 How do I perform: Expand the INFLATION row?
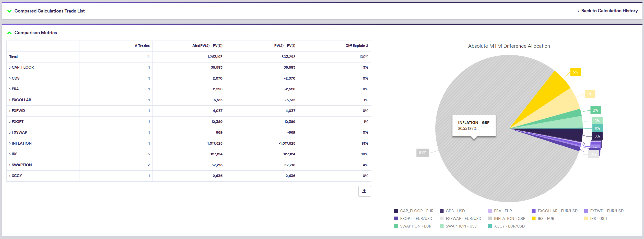coord(10,144)
